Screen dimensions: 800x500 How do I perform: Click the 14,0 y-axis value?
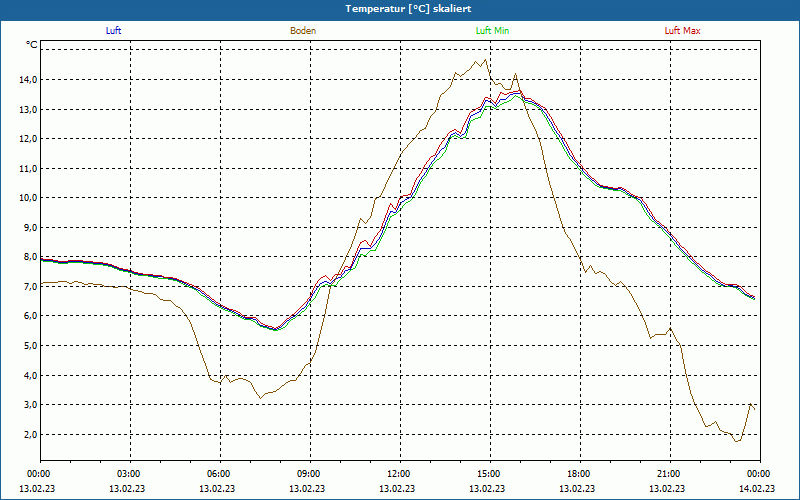(x=29, y=80)
